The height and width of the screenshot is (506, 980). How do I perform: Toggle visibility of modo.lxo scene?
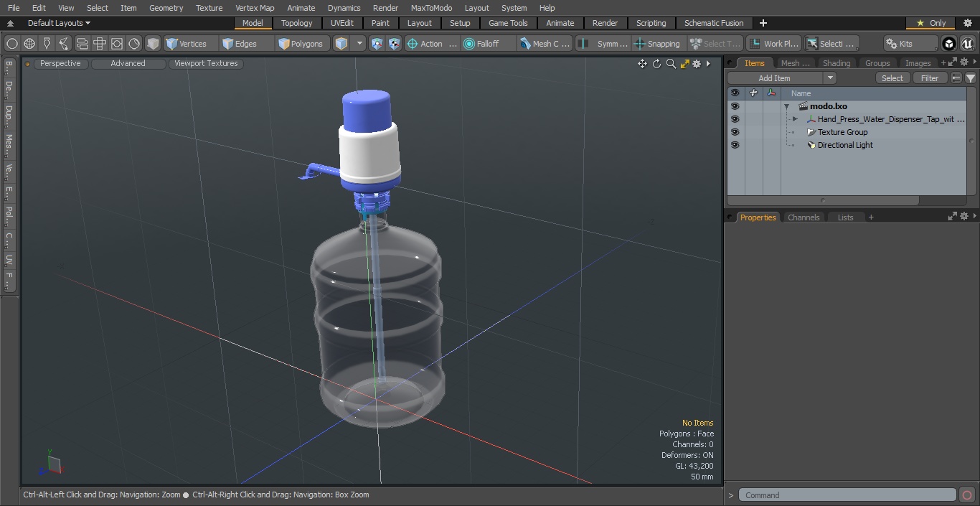735,106
